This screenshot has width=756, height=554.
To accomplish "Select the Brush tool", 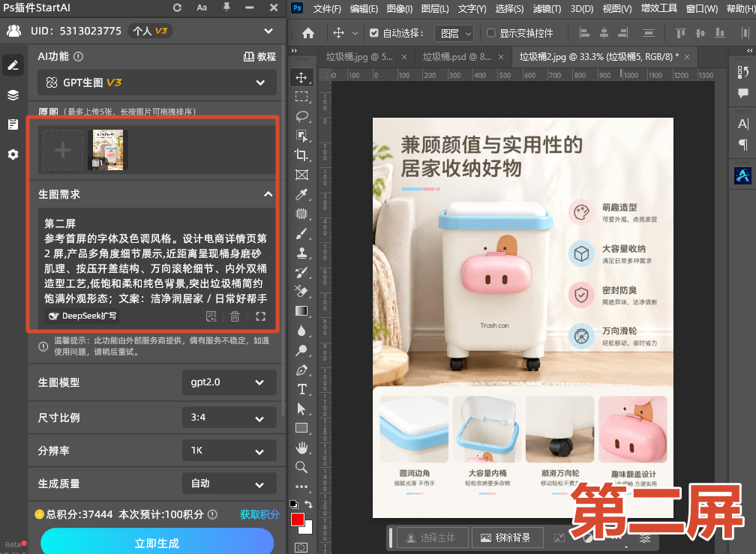I will (x=301, y=234).
